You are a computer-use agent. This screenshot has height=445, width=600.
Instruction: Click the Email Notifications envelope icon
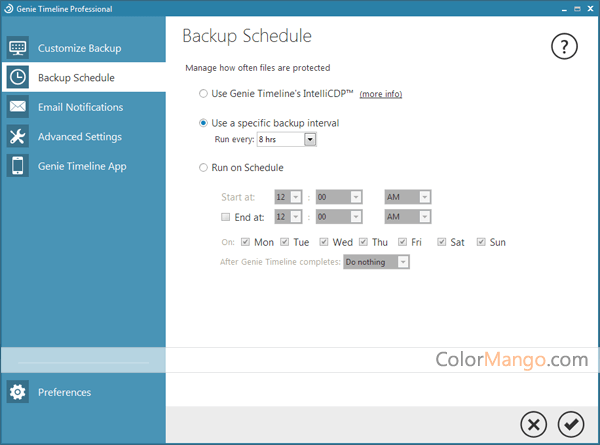click(18, 107)
